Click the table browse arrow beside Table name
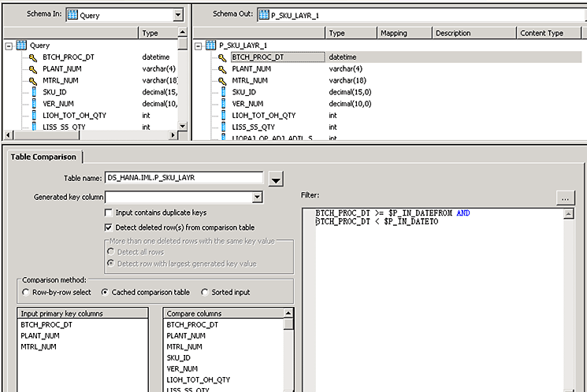Viewport: 587px width, 392px height. (275, 180)
